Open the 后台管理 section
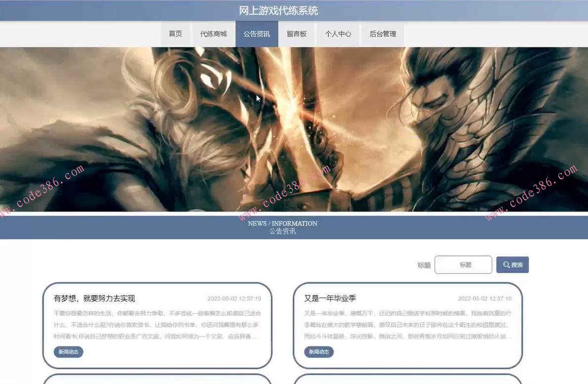 (382, 34)
